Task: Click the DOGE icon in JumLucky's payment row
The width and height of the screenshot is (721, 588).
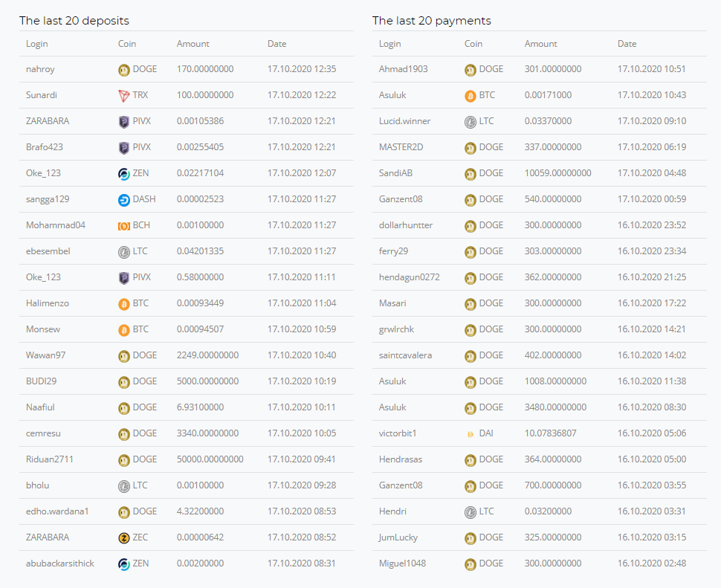Action: coord(470,538)
